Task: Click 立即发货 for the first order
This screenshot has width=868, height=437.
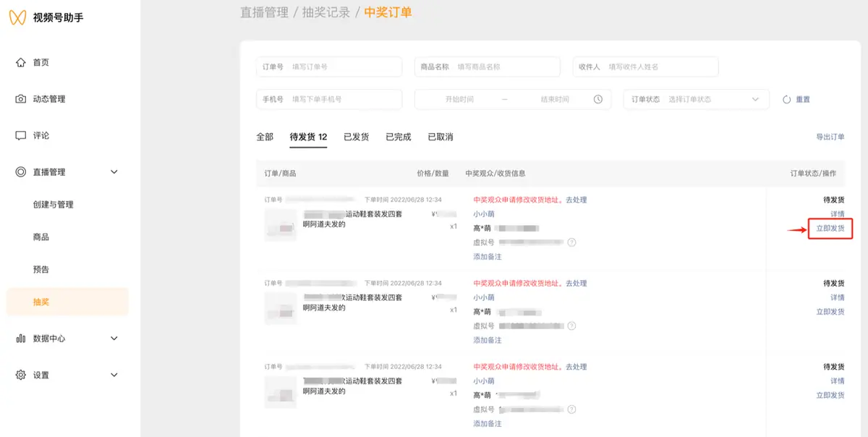Action: click(830, 229)
